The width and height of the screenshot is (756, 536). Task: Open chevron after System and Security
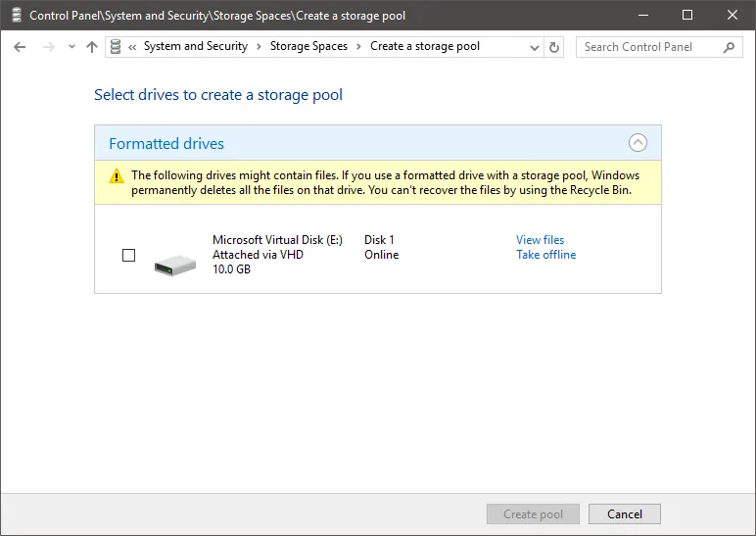coord(259,47)
